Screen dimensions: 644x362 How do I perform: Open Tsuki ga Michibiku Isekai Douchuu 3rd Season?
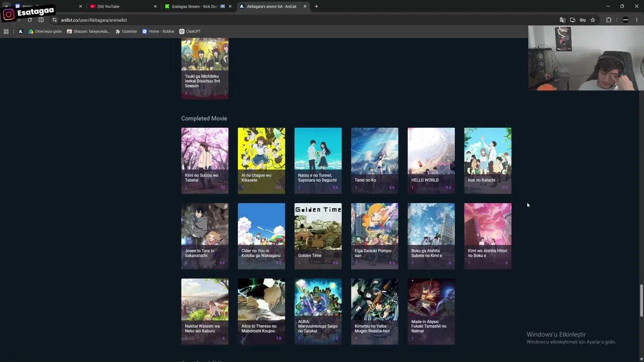(205, 68)
